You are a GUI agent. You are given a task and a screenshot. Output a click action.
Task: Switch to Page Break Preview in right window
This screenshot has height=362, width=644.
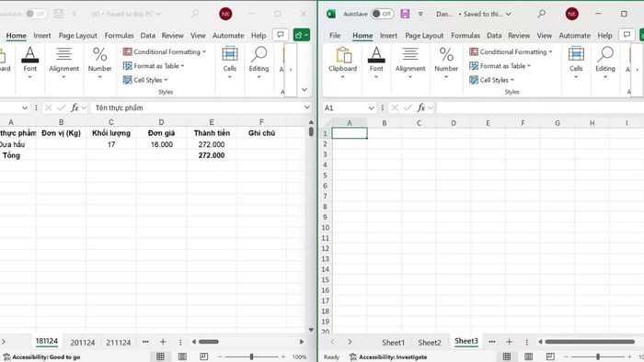click(x=550, y=356)
